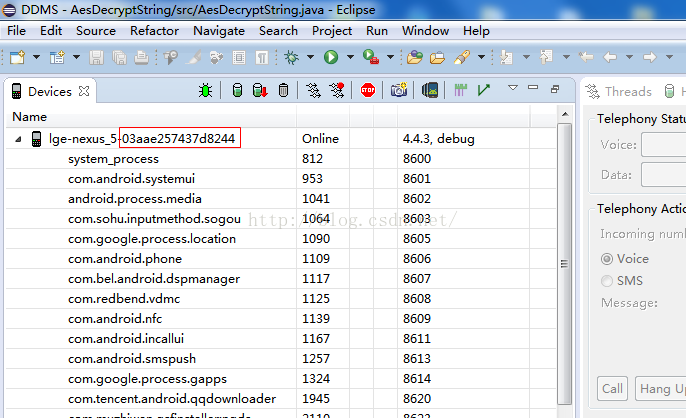Open the Project menu
Viewport: 686px width, 418px height.
coord(332,31)
